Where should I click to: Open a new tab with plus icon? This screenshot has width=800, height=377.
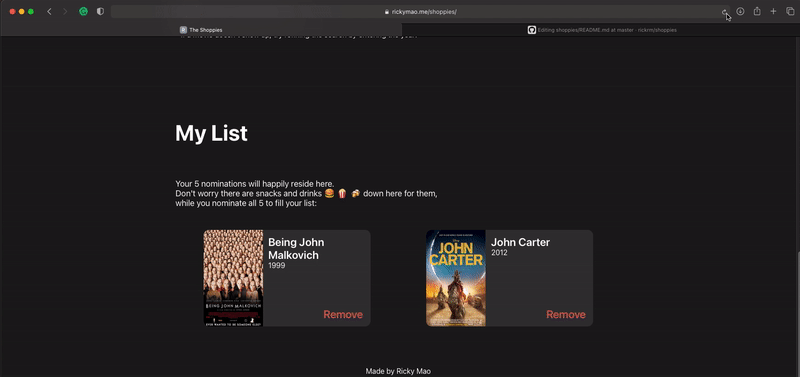click(773, 11)
